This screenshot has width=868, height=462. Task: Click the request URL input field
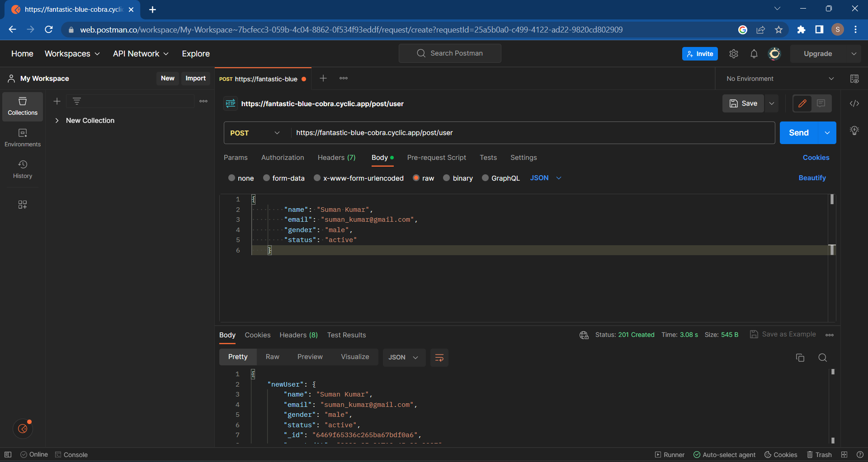coord(531,133)
